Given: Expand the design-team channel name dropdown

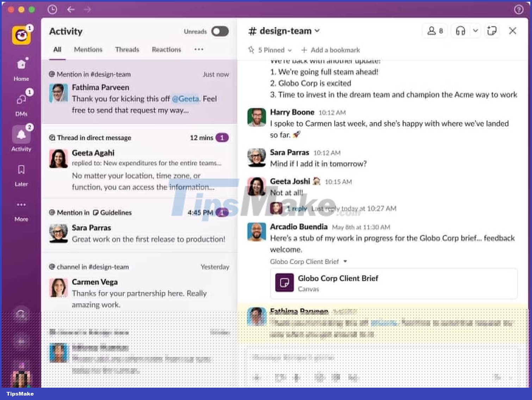Looking at the screenshot, I should 317,31.
